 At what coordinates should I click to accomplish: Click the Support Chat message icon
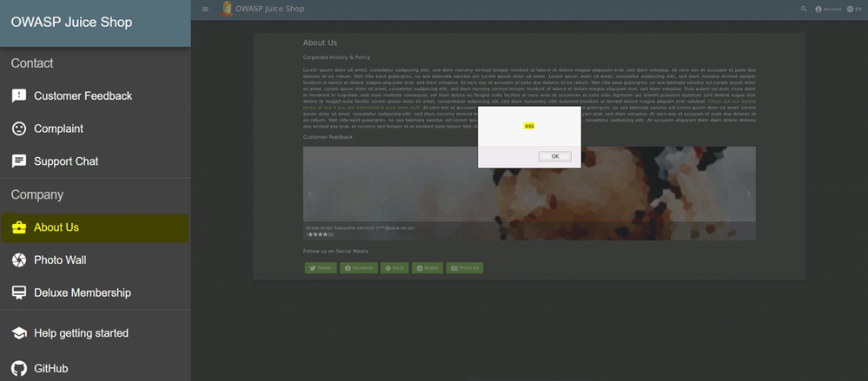point(19,161)
